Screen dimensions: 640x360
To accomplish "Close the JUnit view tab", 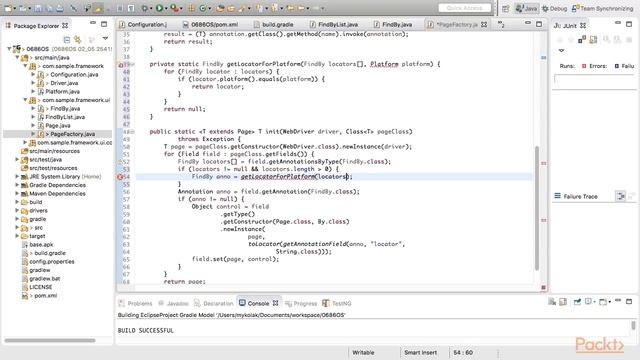I will (583, 25).
